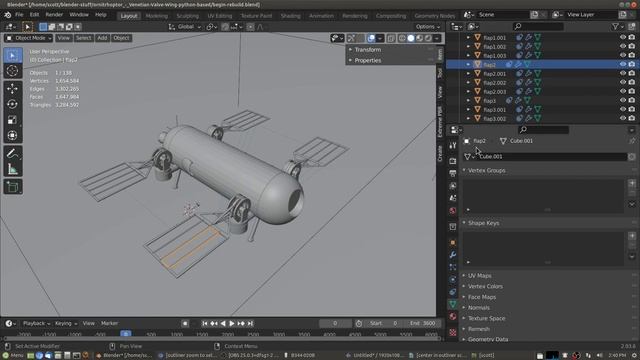
Task: Select the Annotate tool
Action: click(12, 153)
